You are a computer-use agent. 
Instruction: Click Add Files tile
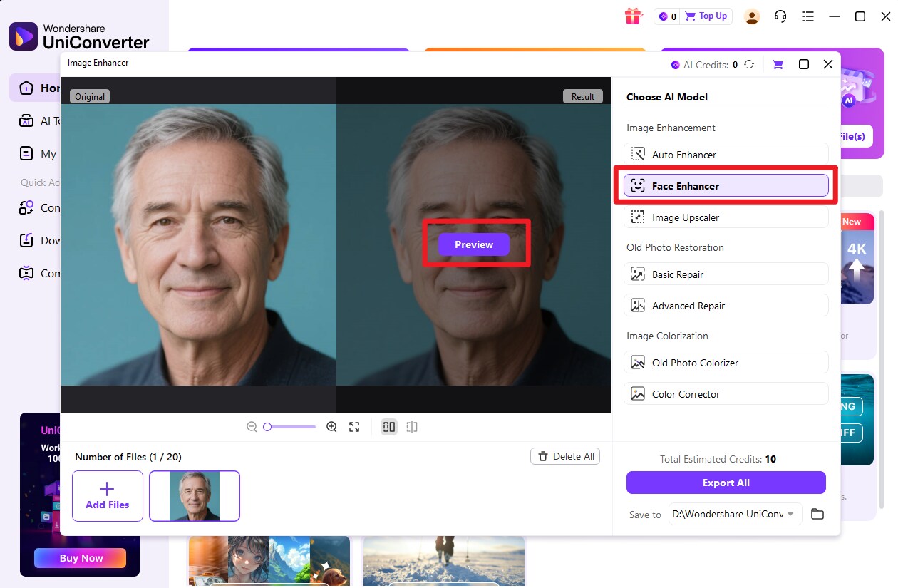108,496
